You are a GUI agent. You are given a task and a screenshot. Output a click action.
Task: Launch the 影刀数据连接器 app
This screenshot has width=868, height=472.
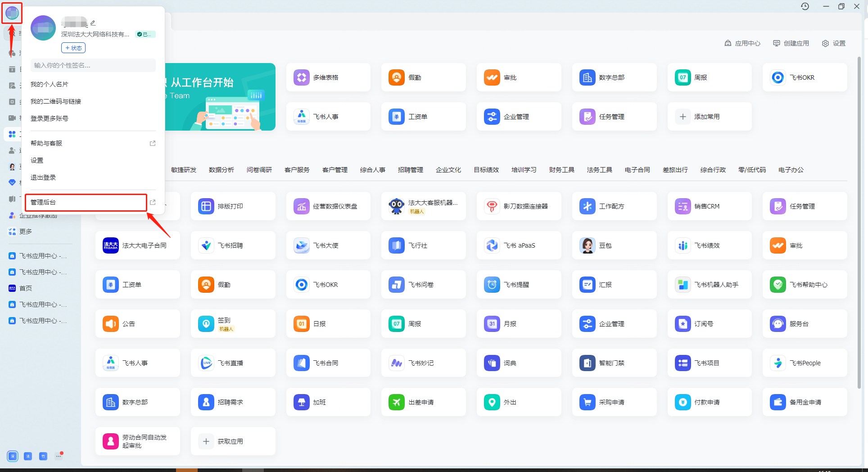[519, 206]
